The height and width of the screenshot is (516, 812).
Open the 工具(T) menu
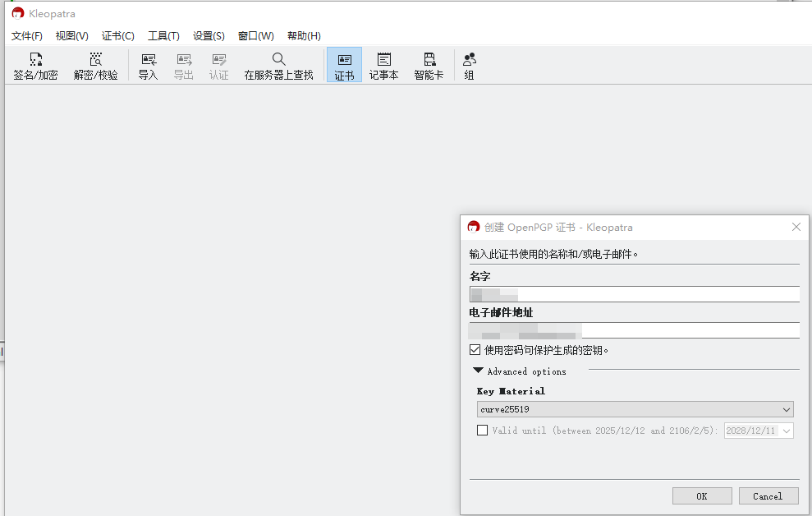tap(163, 36)
